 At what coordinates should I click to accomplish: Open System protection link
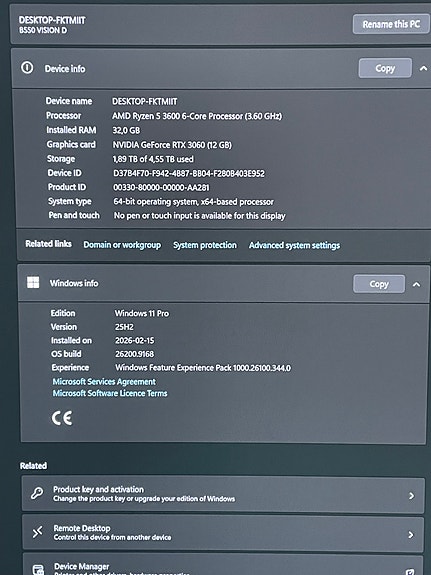[205, 245]
